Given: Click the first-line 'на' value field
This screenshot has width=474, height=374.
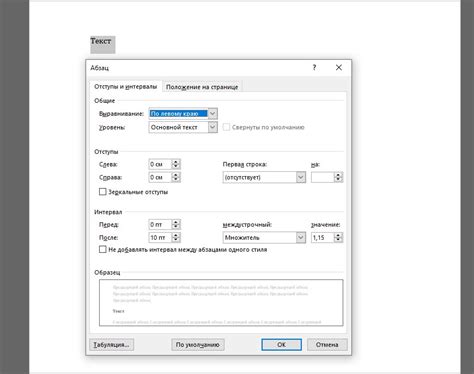Looking at the screenshot, I should pos(322,177).
